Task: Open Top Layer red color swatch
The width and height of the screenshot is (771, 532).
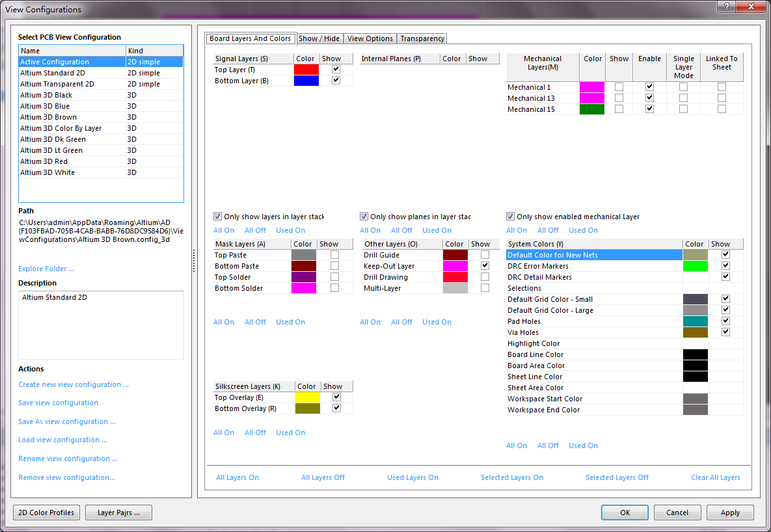Action: pos(306,70)
